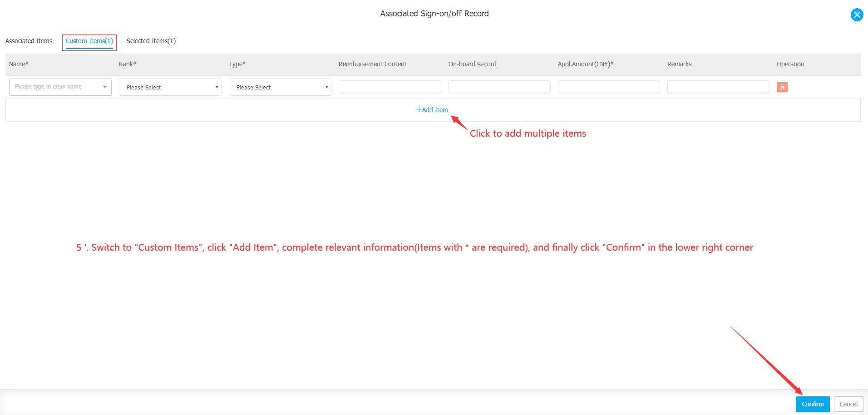The height and width of the screenshot is (415, 868).
Task: Click into the On-board Record field
Action: tap(499, 87)
